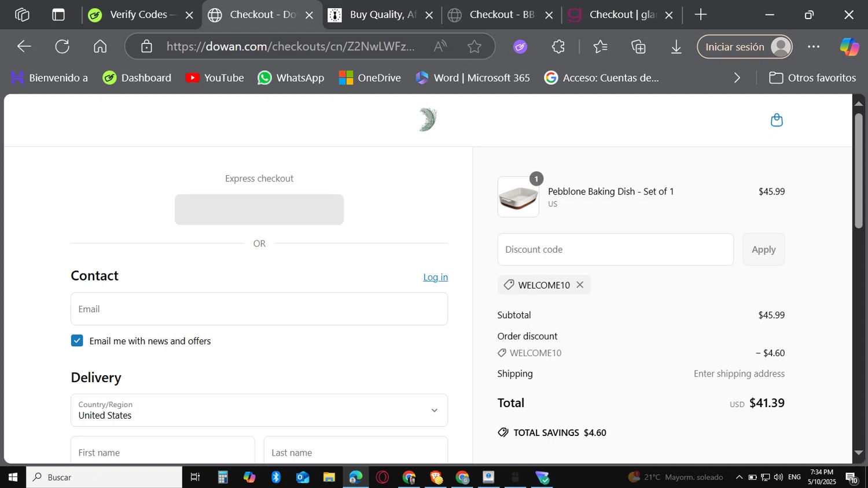Open Opera browser from the taskbar
868x488 pixels.
click(x=382, y=477)
